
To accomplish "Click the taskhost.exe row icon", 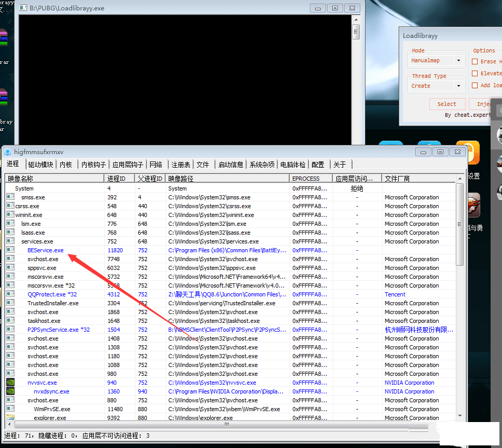I will click(10, 320).
